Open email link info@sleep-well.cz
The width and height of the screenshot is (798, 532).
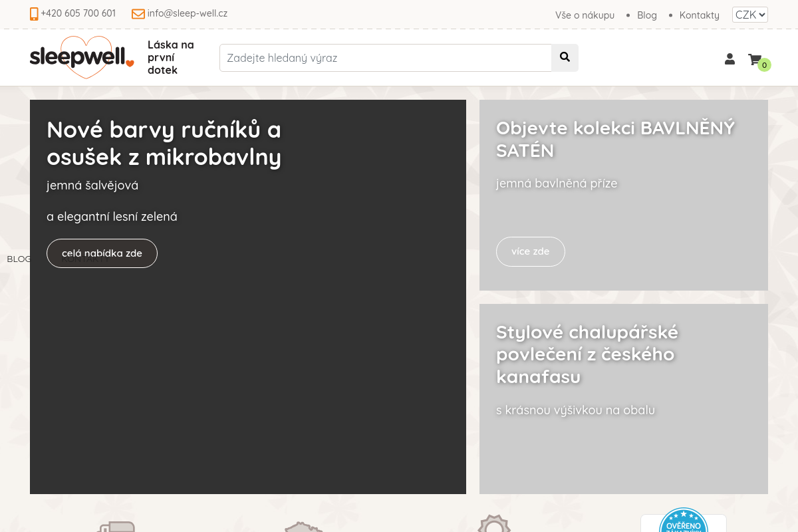click(x=188, y=13)
